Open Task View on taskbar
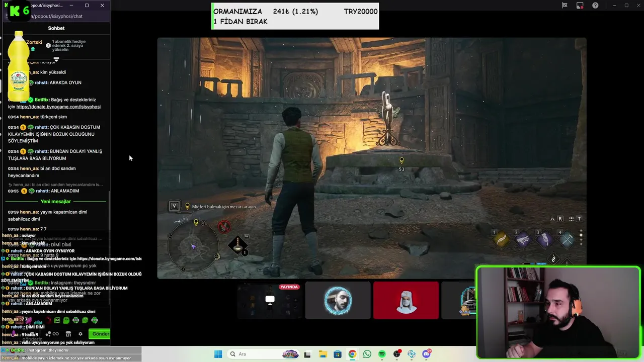 coord(307,354)
